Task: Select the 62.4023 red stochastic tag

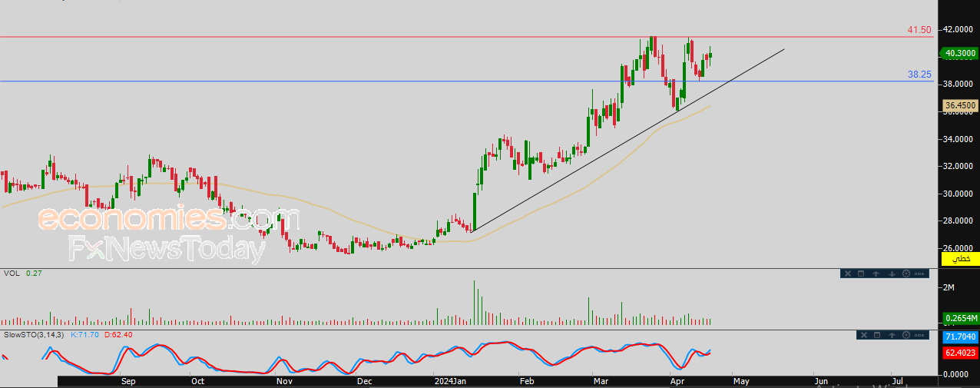Action: [959, 352]
